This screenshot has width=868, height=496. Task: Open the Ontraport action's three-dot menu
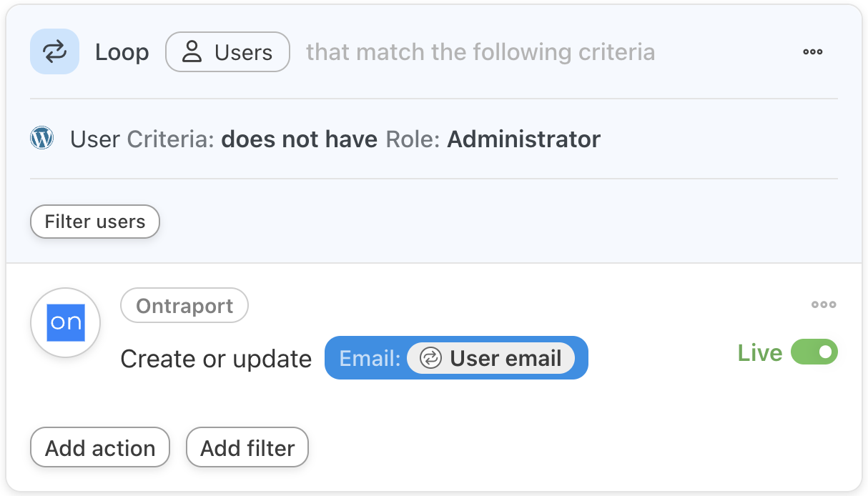(x=824, y=305)
